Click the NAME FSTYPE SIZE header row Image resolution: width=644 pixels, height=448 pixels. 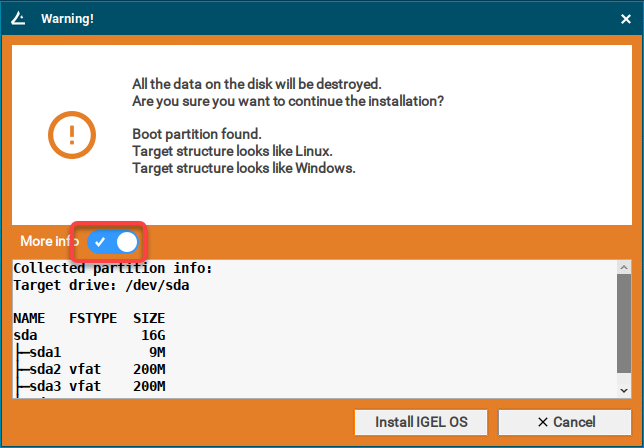[x=82, y=318]
